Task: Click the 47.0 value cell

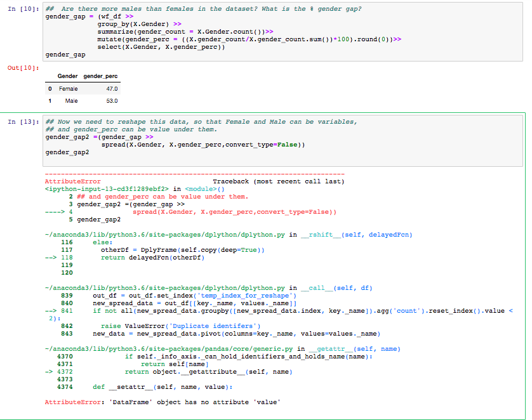Action: pyautogui.click(x=112, y=89)
